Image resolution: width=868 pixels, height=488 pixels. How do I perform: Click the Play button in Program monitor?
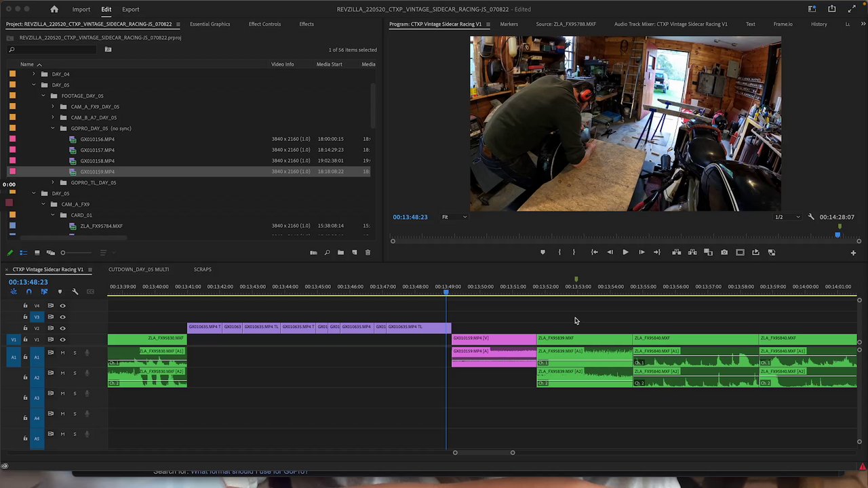[x=625, y=252]
